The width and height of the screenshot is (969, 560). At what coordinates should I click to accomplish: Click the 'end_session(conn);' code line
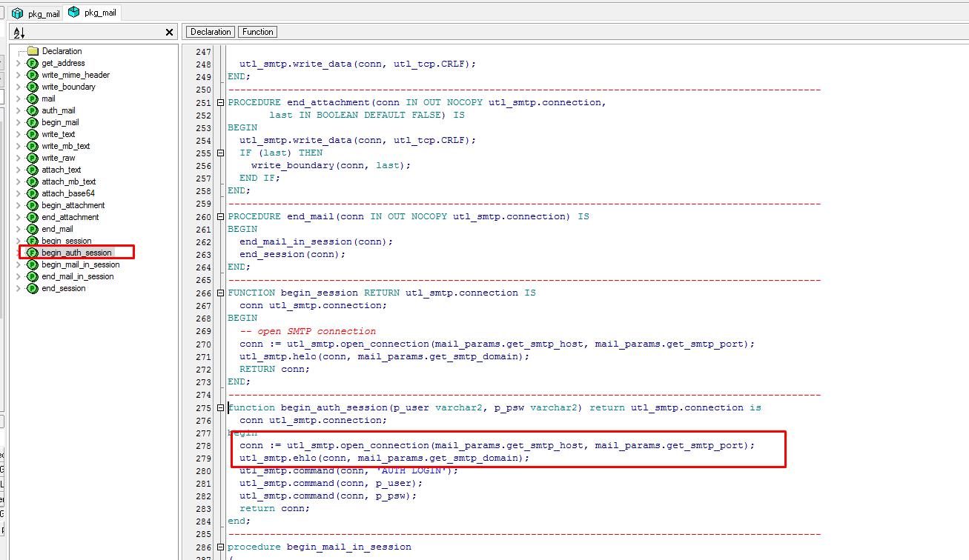point(293,254)
